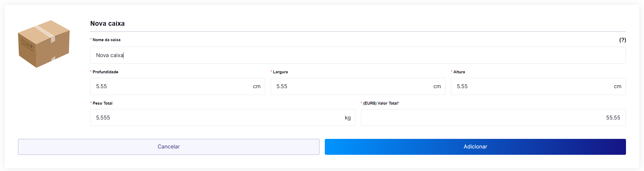Click the Peso Total label

(102, 103)
